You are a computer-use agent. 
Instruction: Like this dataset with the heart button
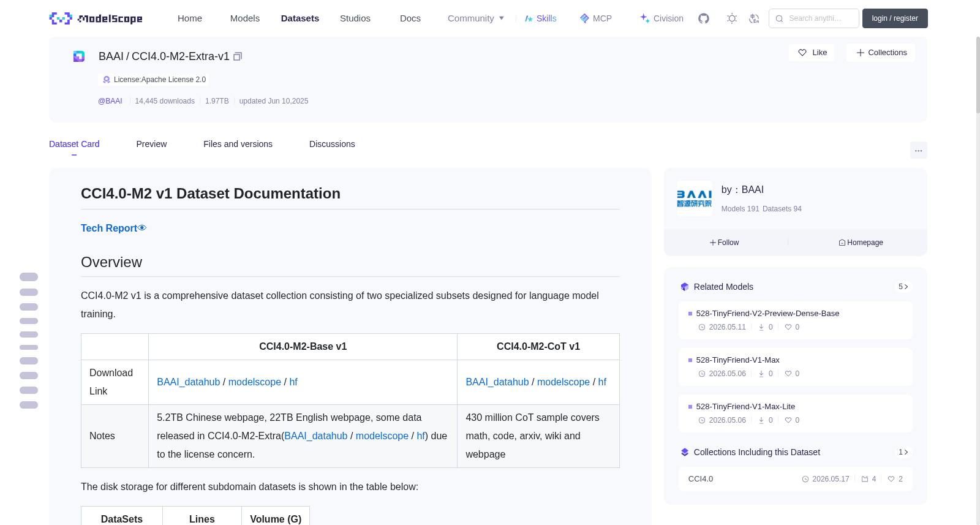click(812, 53)
